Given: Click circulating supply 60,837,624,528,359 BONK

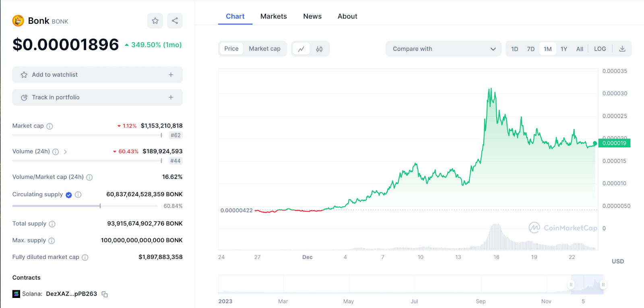Looking at the screenshot, I should tap(144, 194).
